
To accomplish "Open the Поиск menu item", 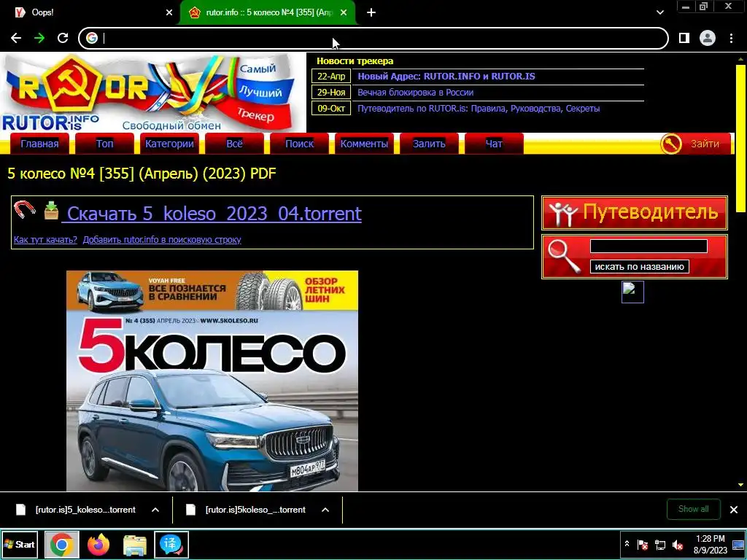I will coord(299,144).
